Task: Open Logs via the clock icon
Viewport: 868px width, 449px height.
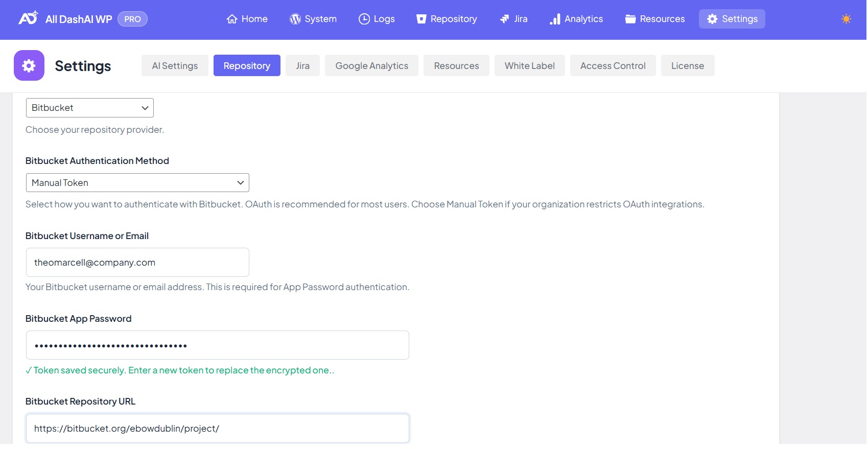Action: [364, 19]
